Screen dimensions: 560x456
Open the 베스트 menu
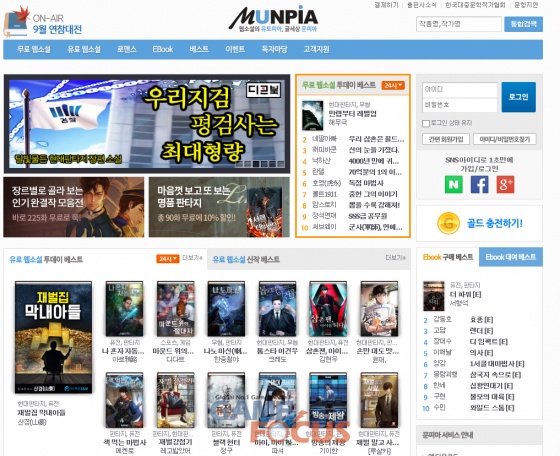[x=199, y=49]
